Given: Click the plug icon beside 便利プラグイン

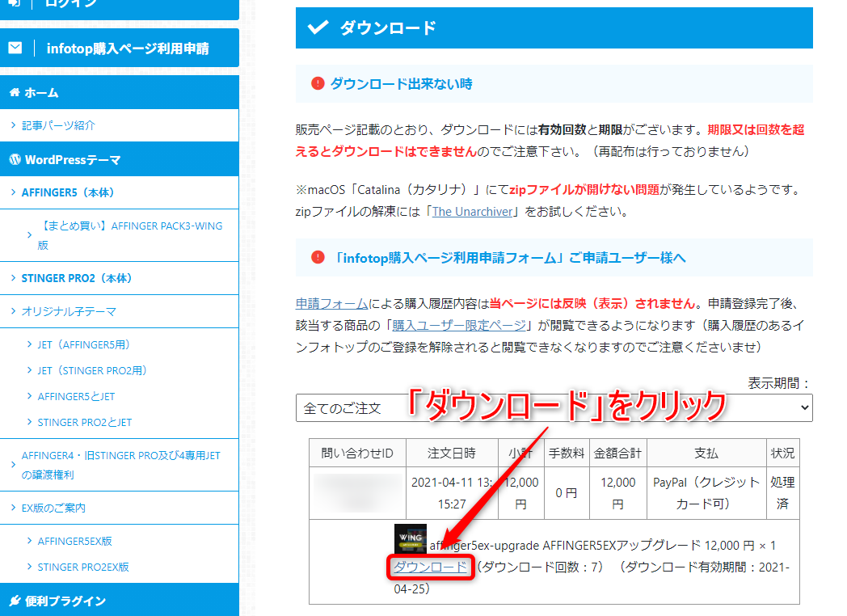Looking at the screenshot, I should tap(15, 601).
